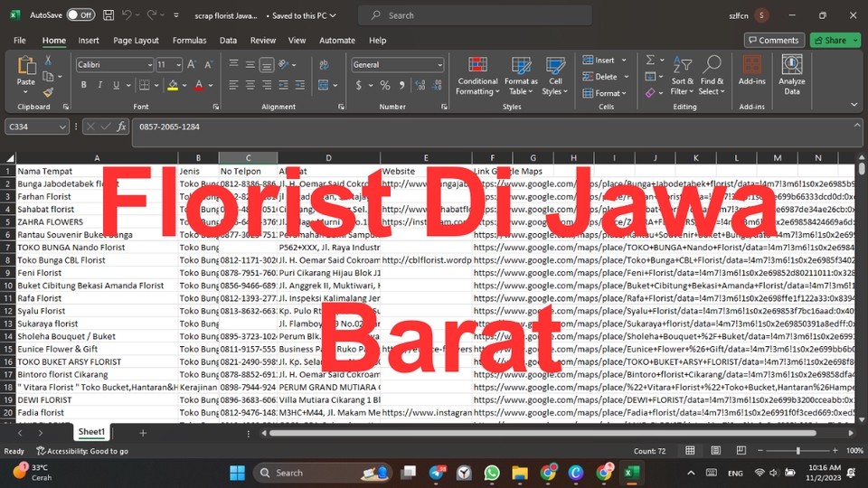Viewport: 868px width, 488px height.
Task: Switch to Page Layout tab
Action: coord(136,41)
